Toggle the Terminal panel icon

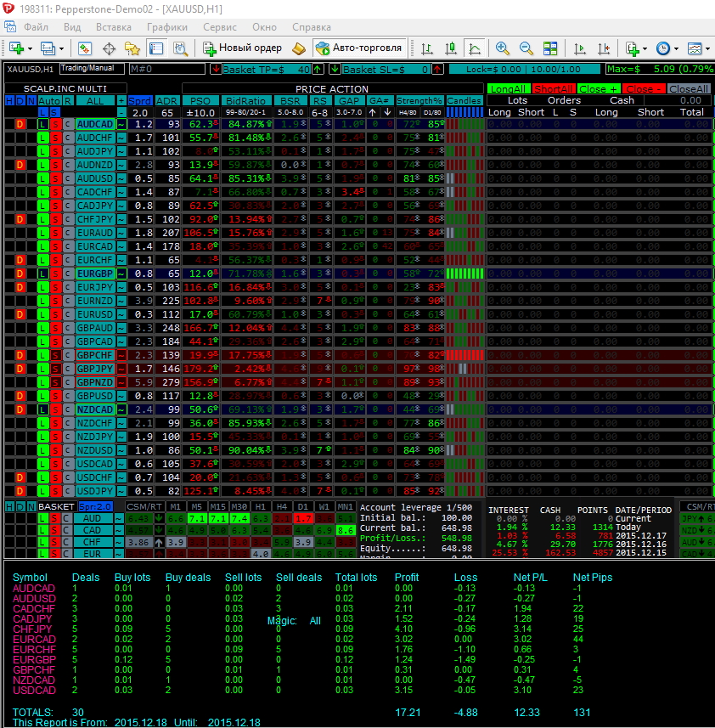tap(156, 48)
